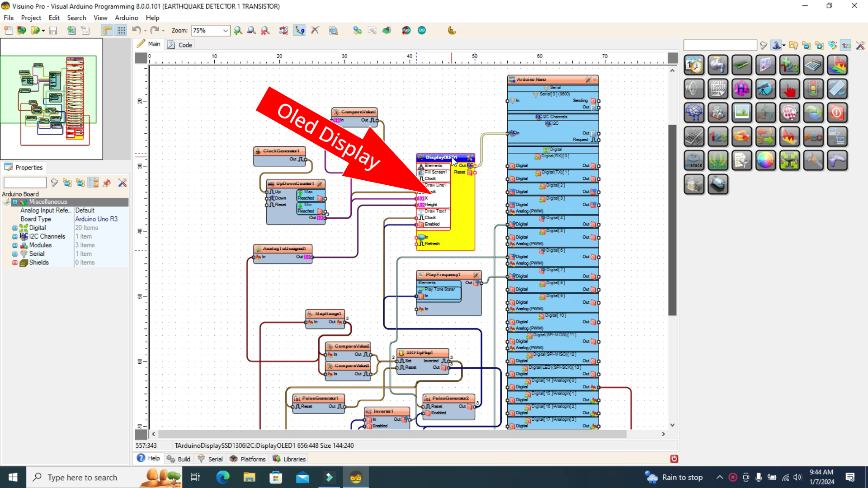Expand the Modules property node
This screenshot has height=488, width=868.
[14, 245]
